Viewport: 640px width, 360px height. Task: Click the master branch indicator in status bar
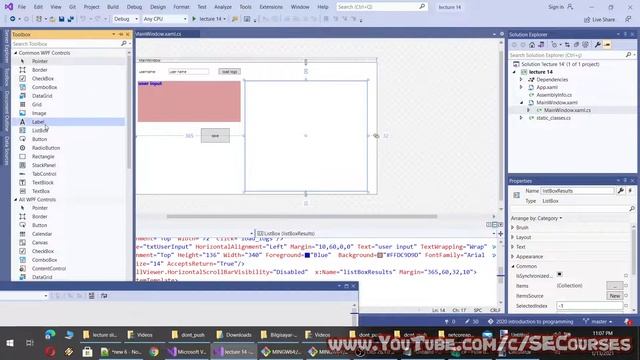pyautogui.click(x=598, y=322)
